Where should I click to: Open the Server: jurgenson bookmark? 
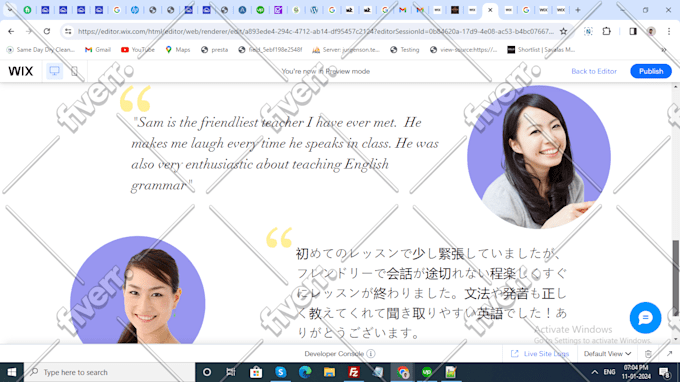click(x=346, y=50)
